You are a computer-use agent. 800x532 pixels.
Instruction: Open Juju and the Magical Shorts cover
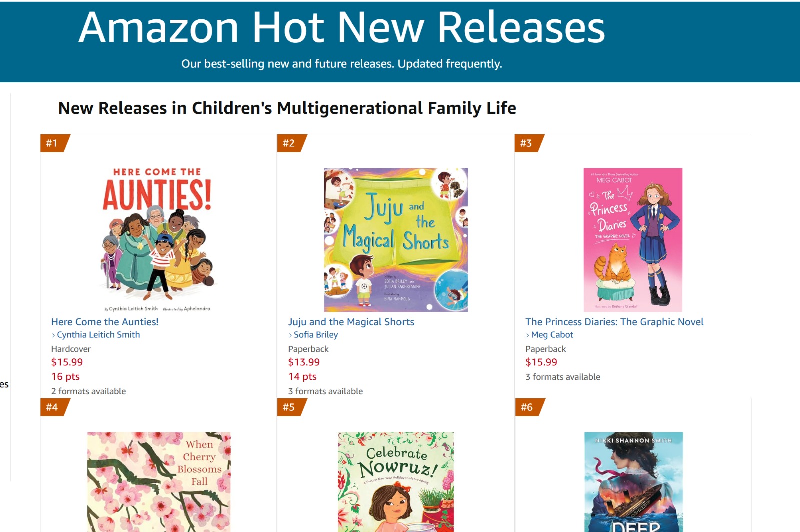click(x=396, y=240)
